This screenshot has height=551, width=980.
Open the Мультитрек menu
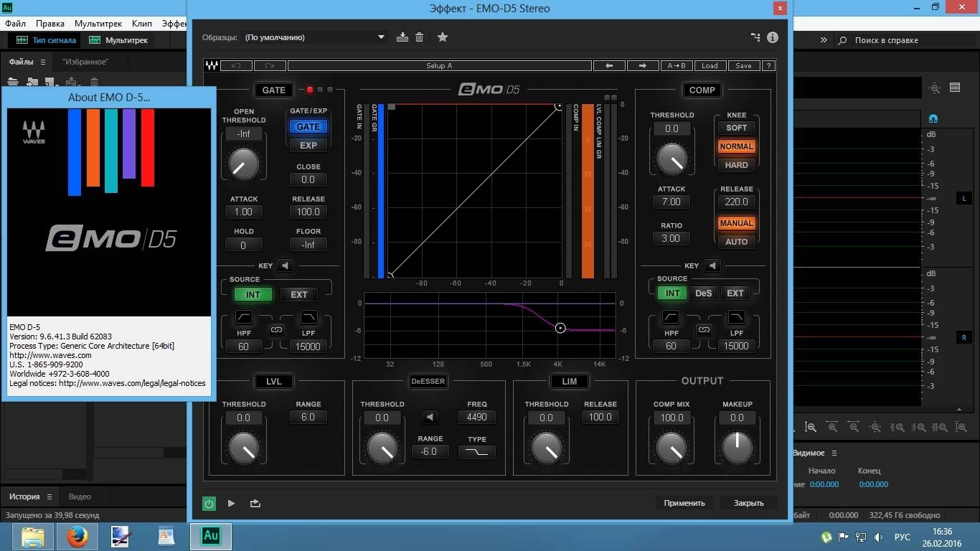[x=98, y=24]
